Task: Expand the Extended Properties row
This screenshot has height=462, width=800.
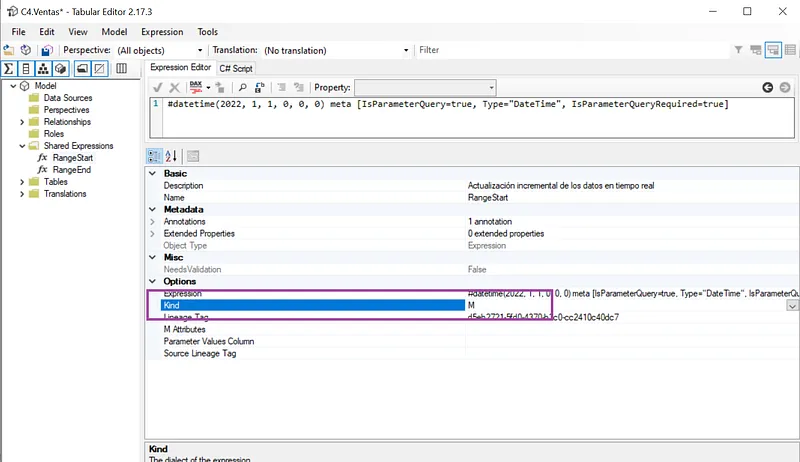Action: click(x=152, y=234)
